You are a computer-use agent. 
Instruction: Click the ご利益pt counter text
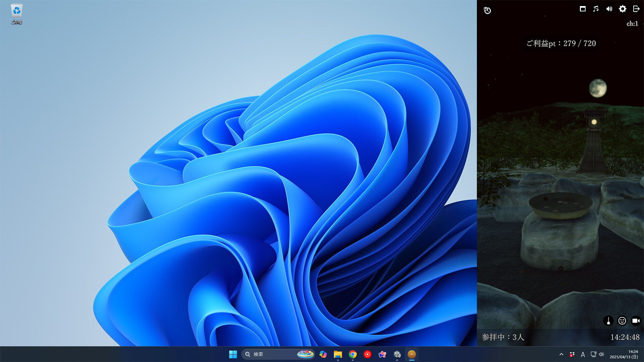pos(561,43)
